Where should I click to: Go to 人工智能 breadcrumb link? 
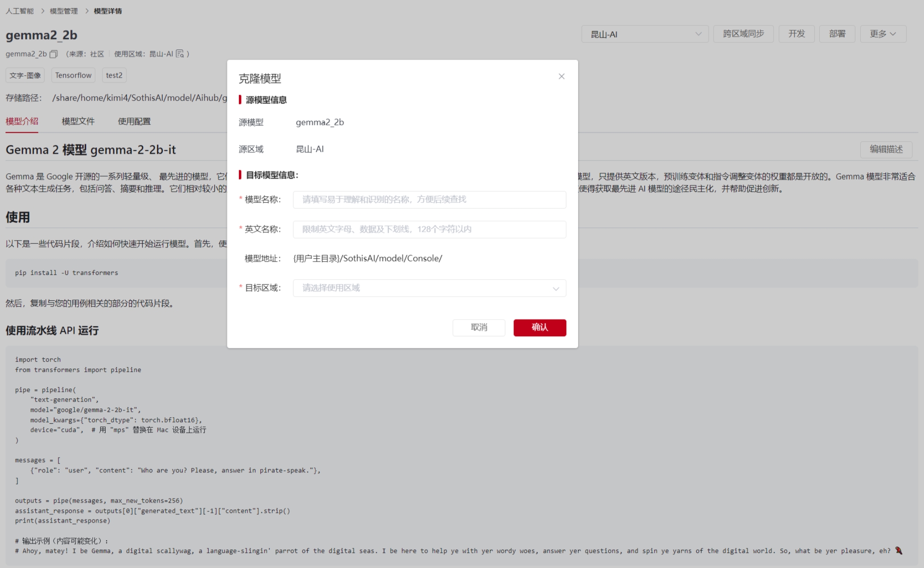[x=20, y=11]
